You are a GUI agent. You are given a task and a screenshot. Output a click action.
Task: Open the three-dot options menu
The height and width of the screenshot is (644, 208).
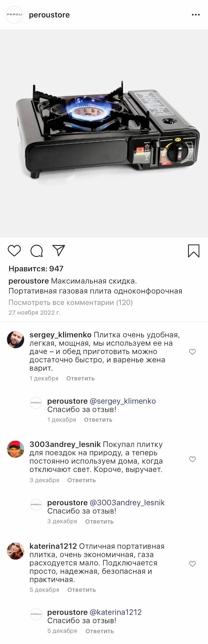[x=196, y=15]
